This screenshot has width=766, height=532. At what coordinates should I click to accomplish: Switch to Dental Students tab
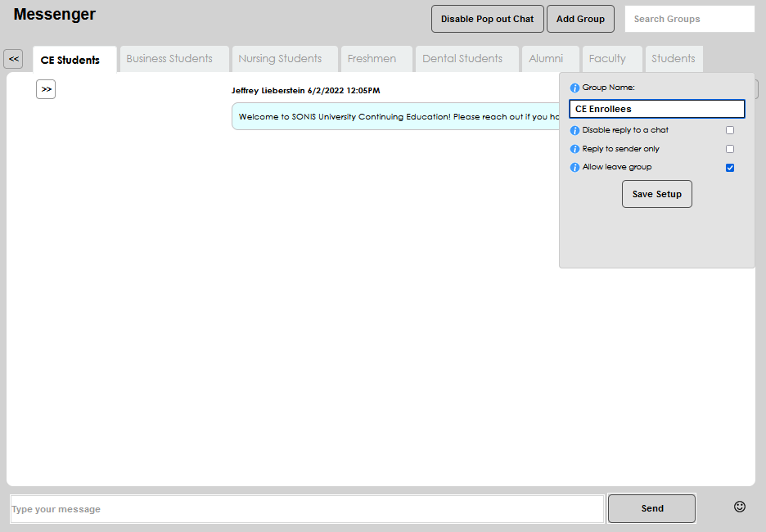coord(467,59)
